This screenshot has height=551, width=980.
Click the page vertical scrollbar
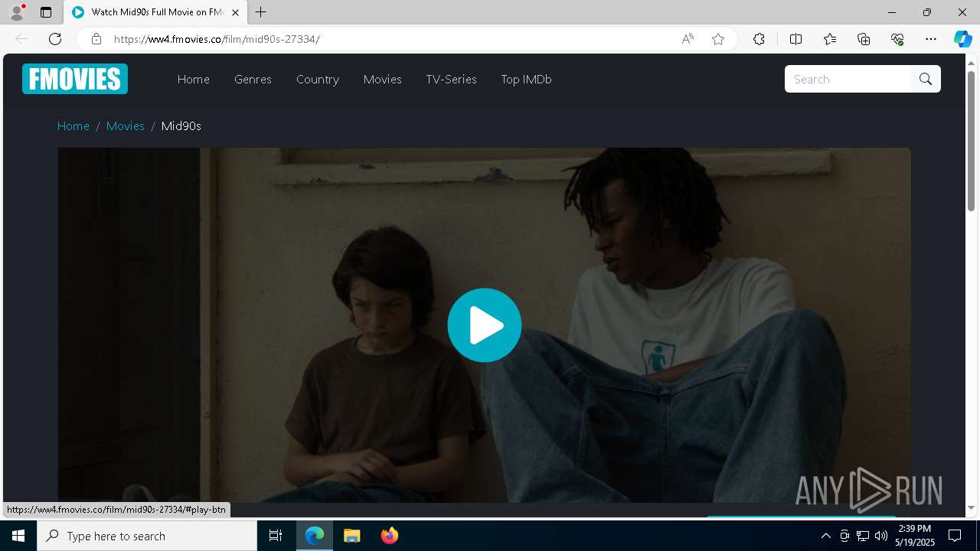click(972, 141)
